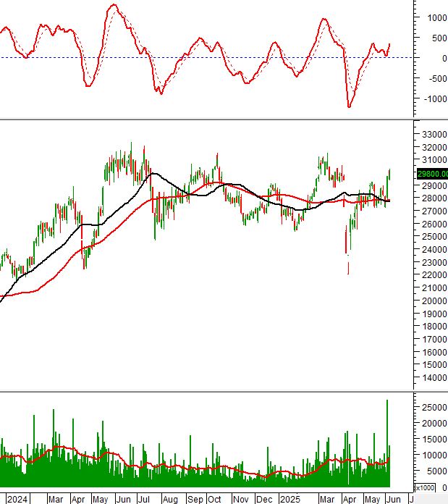Click the Nov month label on time axis
Screen dimensions: 448x504
point(241,499)
